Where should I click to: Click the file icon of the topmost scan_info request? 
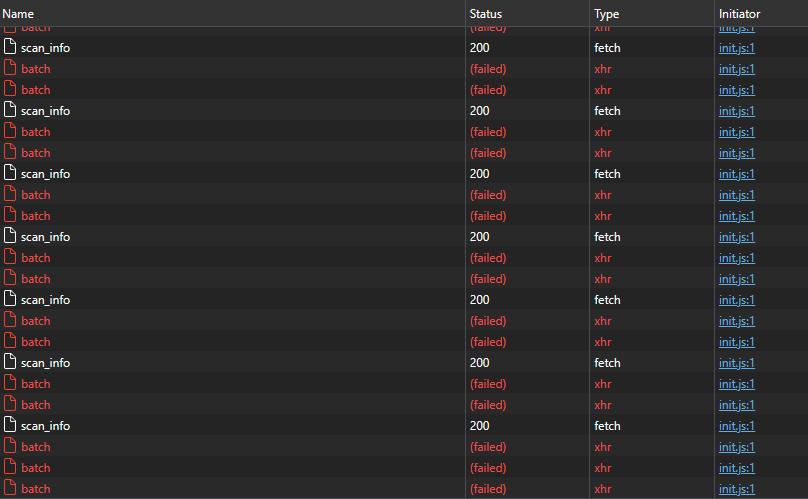point(10,48)
